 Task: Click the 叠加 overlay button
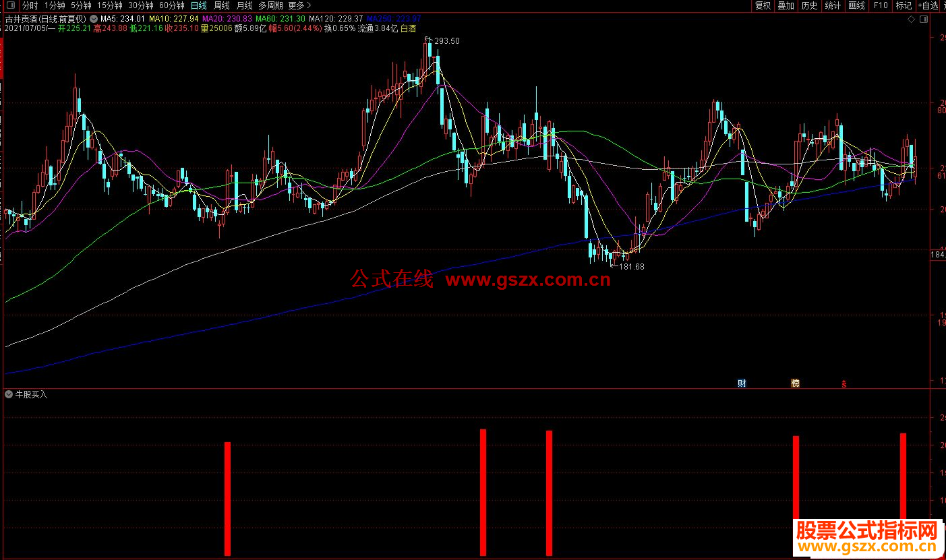(x=786, y=5)
